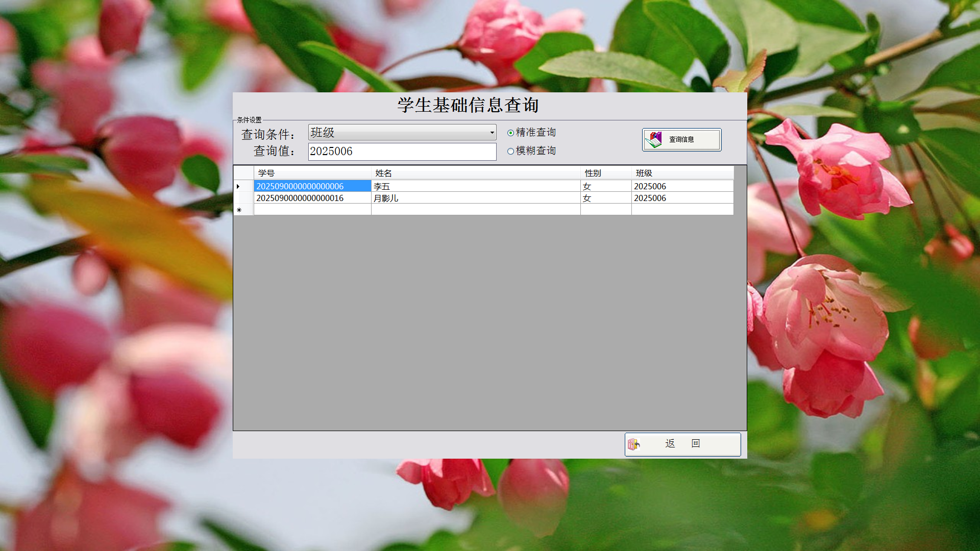This screenshot has width=980, height=551.
Task: Select highlighted student ID ending 0006
Action: [x=312, y=186]
